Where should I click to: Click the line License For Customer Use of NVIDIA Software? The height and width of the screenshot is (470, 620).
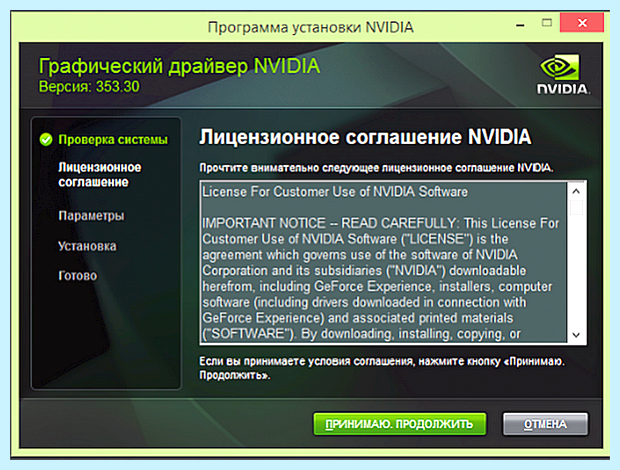tap(335, 192)
